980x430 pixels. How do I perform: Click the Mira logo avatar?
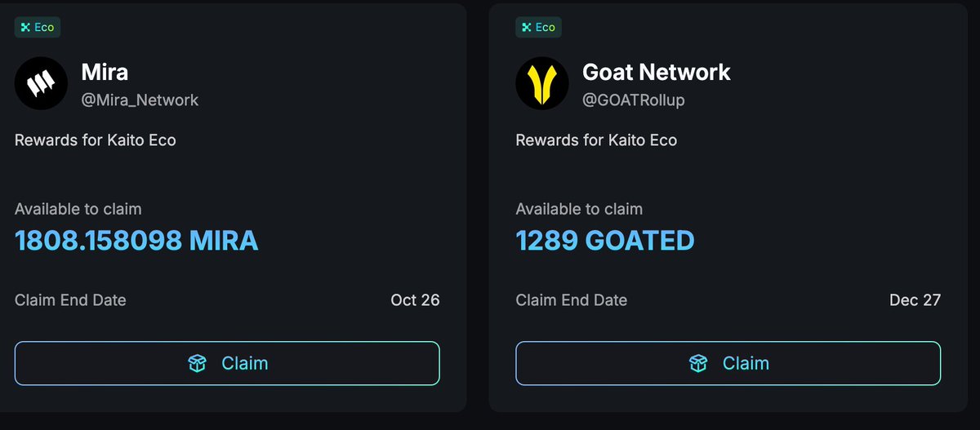pos(42,83)
